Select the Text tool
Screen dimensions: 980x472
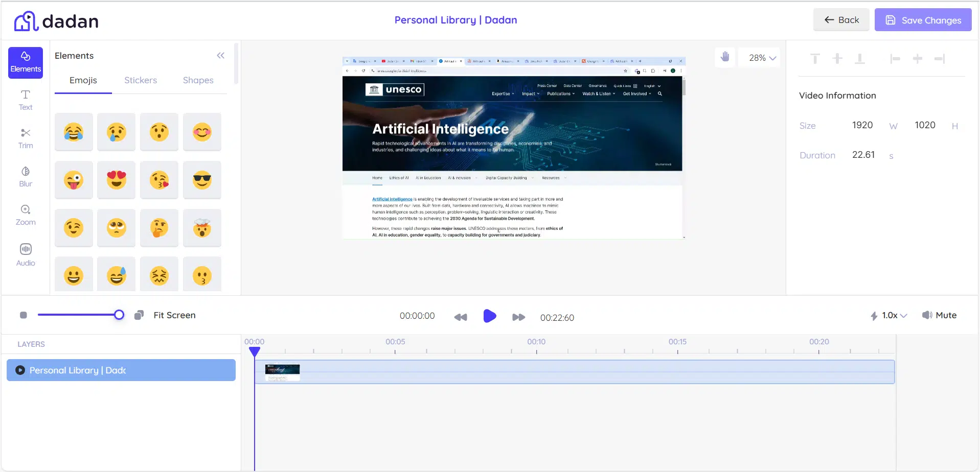tap(25, 99)
